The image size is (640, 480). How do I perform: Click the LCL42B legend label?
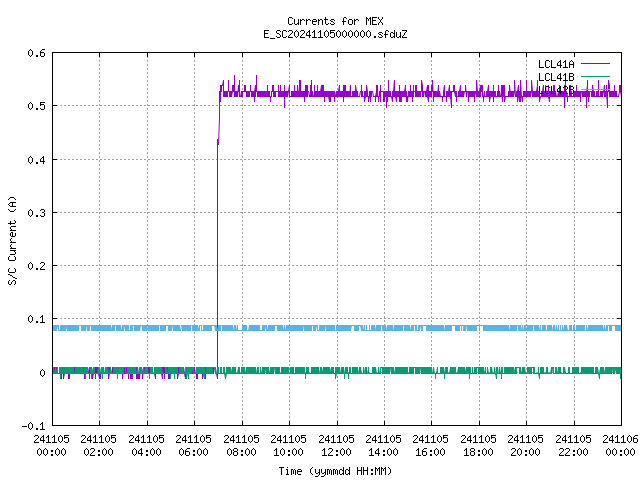(x=556, y=90)
